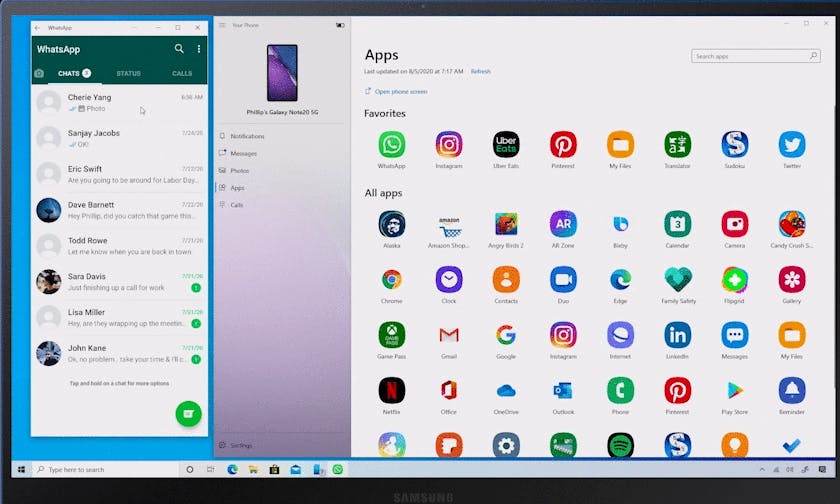
Task: Open WhatsApp three-dot more options menu
Action: click(199, 49)
